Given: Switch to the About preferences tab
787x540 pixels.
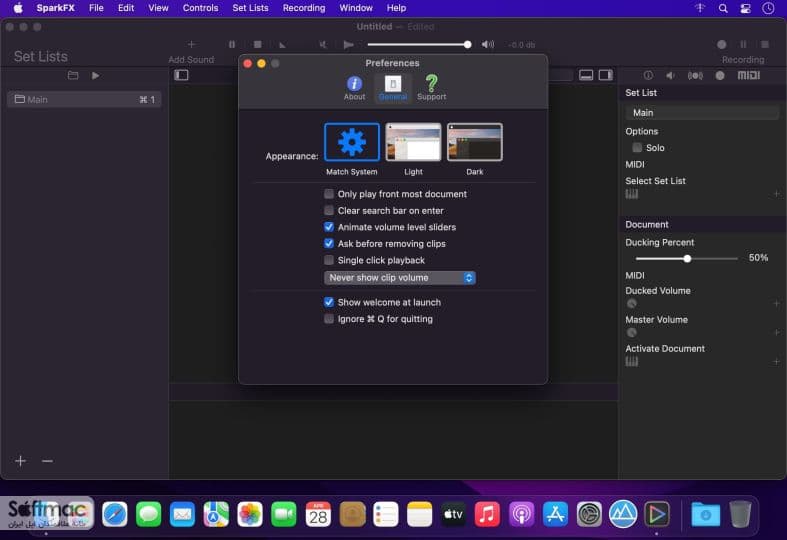Looking at the screenshot, I should coord(354,88).
